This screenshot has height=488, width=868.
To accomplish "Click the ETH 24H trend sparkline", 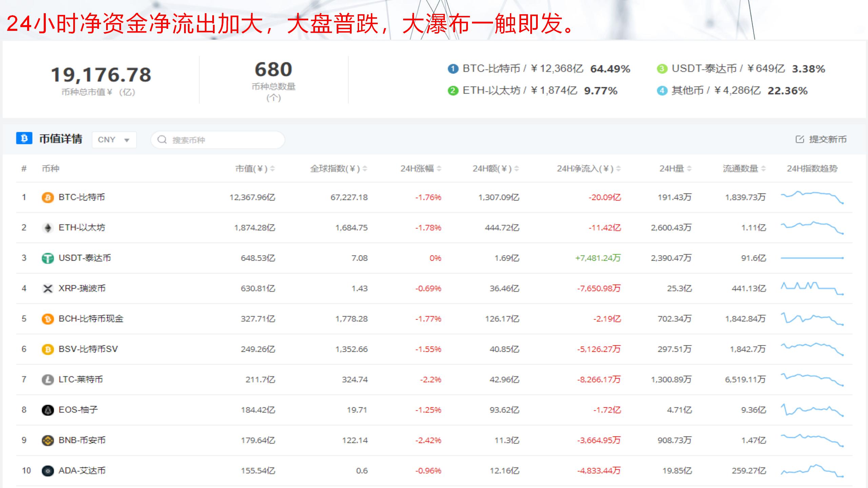I will [812, 228].
